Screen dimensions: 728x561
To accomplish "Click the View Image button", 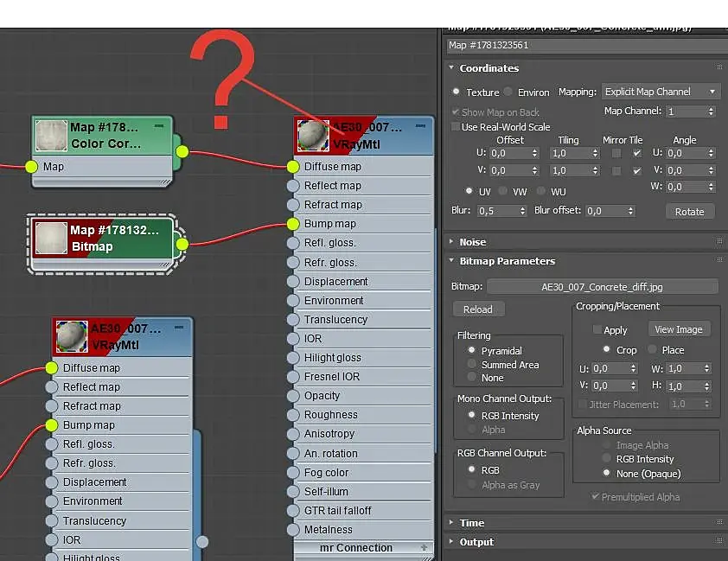I will tap(679, 329).
